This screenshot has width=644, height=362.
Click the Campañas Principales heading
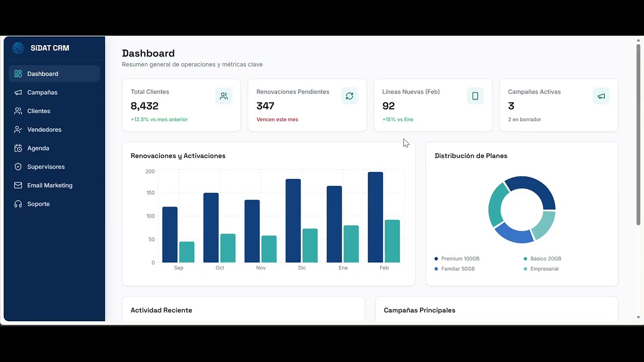pyautogui.click(x=420, y=310)
